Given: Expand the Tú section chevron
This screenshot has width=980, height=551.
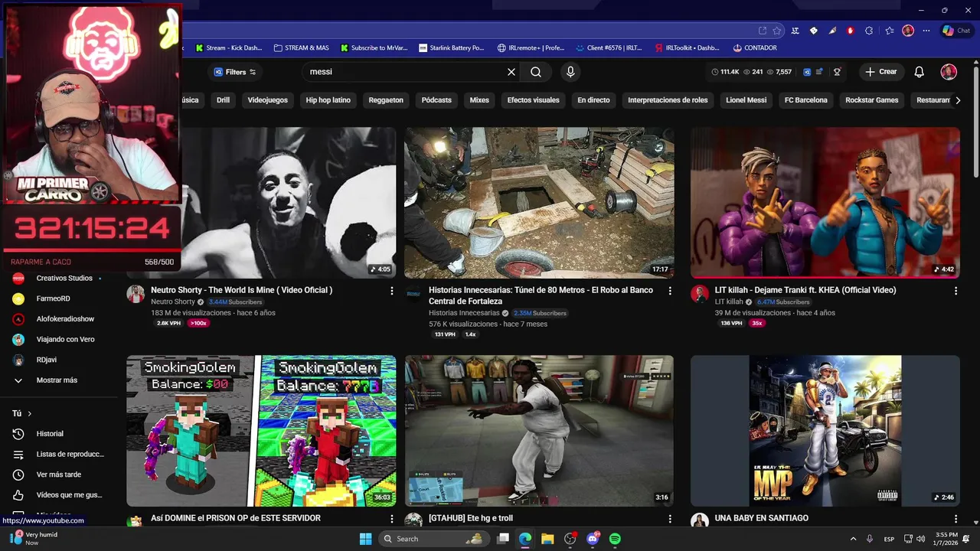Looking at the screenshot, I should pyautogui.click(x=30, y=414).
